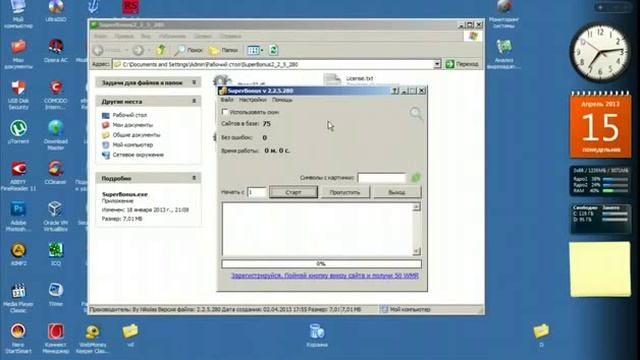
Task: Click the Search (Поиск) toolbar button in Explorer
Action: pyautogui.click(x=189, y=50)
